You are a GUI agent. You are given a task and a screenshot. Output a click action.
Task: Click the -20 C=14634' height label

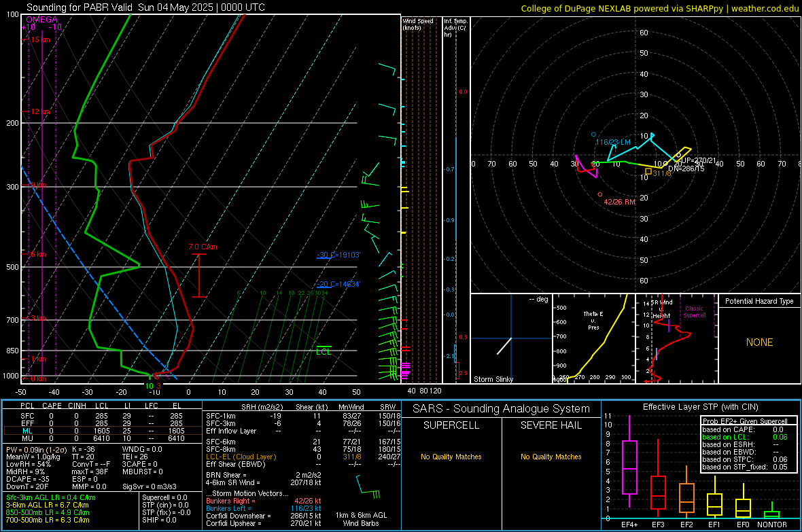coord(338,284)
